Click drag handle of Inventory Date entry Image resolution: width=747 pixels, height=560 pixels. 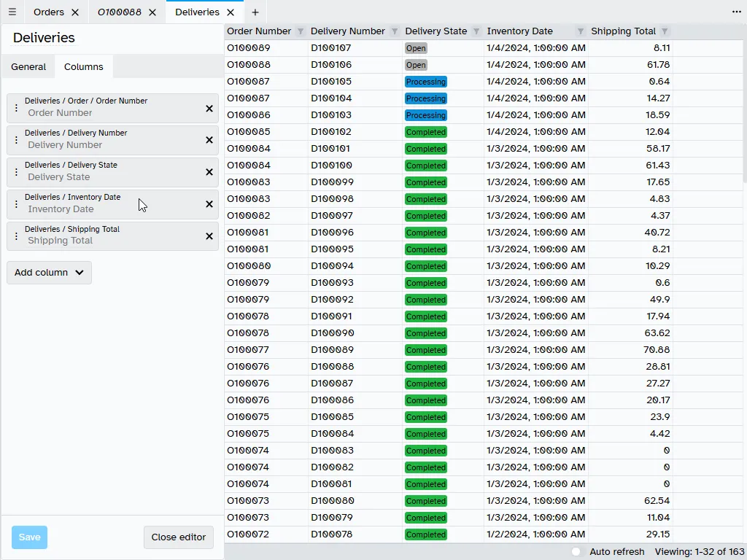pyautogui.click(x=16, y=204)
